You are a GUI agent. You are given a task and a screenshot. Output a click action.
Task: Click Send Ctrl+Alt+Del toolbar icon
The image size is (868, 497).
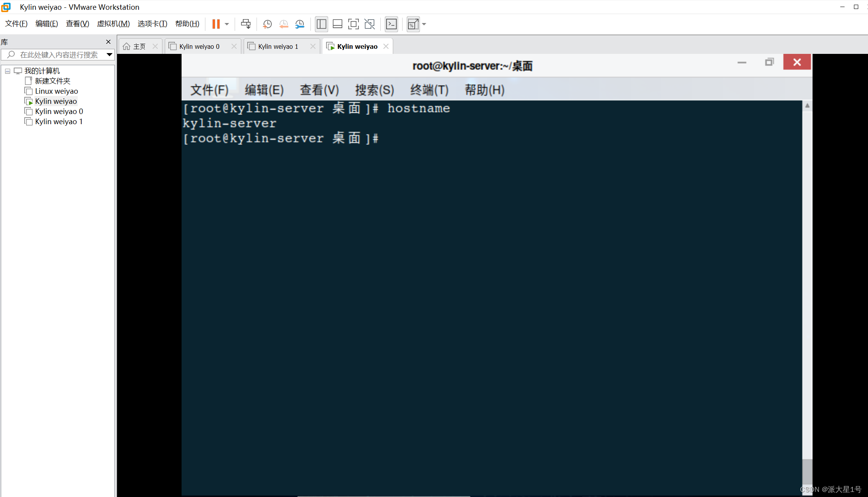(246, 24)
